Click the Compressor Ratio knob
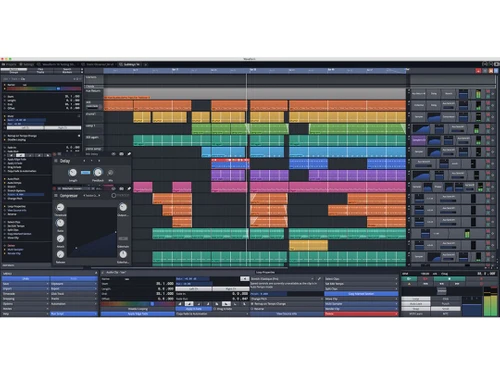The height and width of the screenshot is (375, 500). (x=60, y=223)
